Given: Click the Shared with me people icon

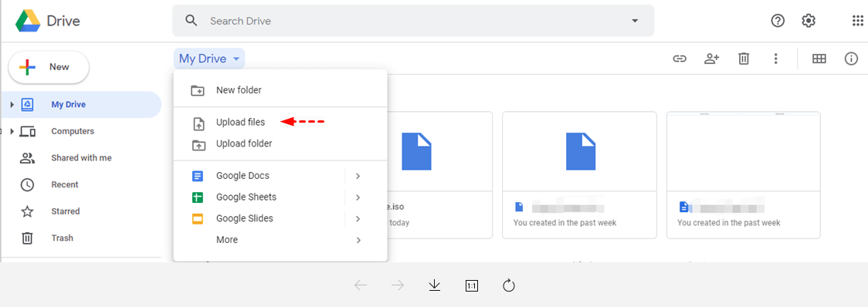Looking at the screenshot, I should coord(27,158).
